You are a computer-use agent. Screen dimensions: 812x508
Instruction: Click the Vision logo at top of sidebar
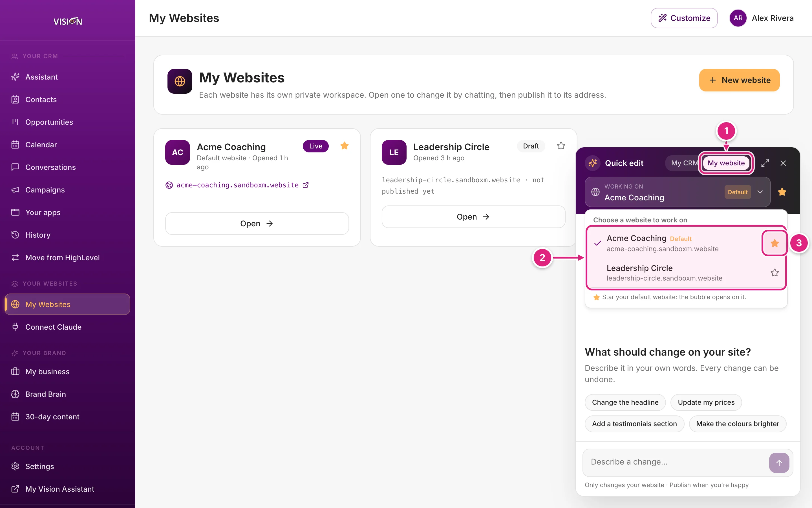pyautogui.click(x=68, y=21)
